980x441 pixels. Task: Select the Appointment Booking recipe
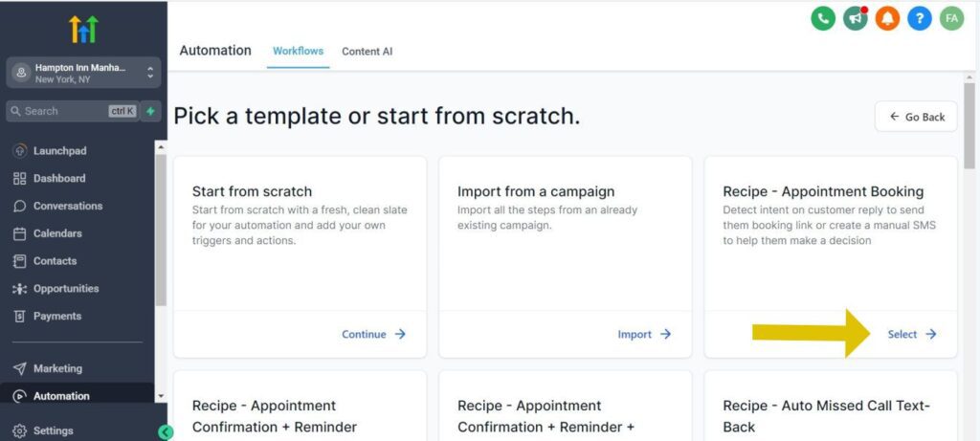[911, 334]
